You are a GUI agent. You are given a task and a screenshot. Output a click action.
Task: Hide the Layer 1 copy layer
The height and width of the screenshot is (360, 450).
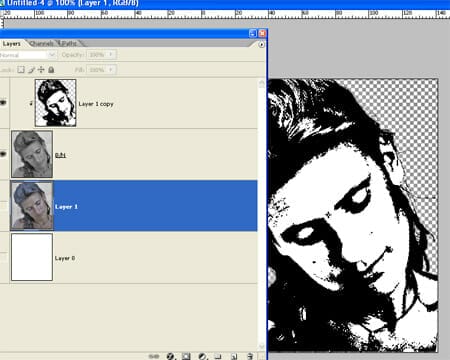tap(3, 103)
